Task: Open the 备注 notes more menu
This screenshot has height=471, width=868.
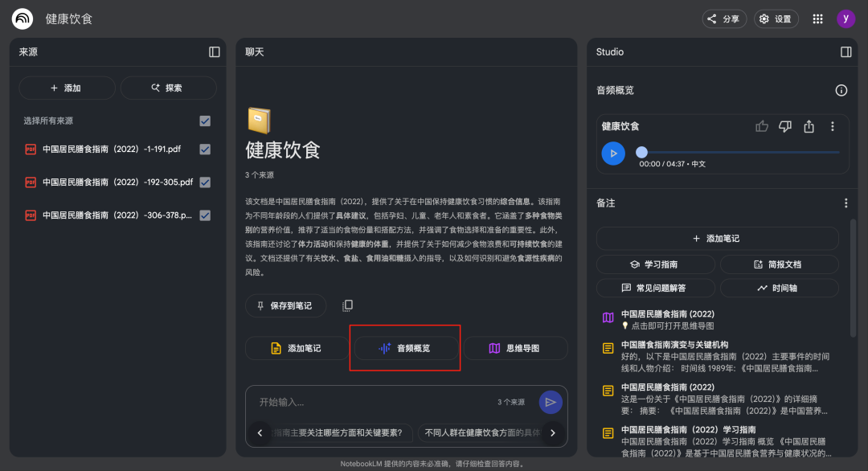Action: click(x=845, y=203)
